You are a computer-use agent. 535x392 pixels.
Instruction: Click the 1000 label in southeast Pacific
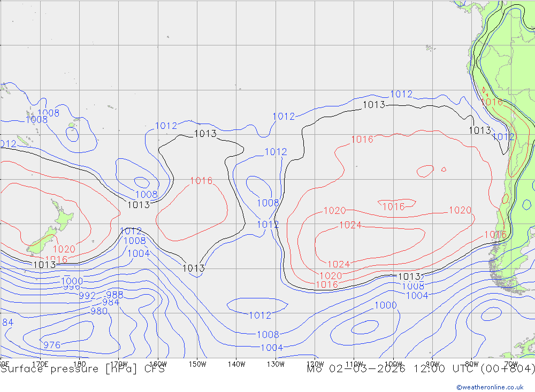click(x=386, y=305)
